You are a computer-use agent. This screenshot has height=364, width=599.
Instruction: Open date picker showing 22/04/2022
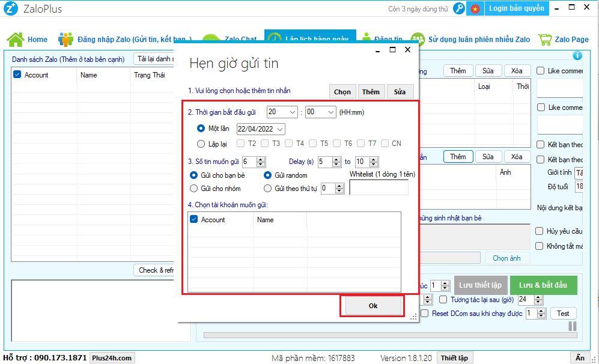coord(261,129)
